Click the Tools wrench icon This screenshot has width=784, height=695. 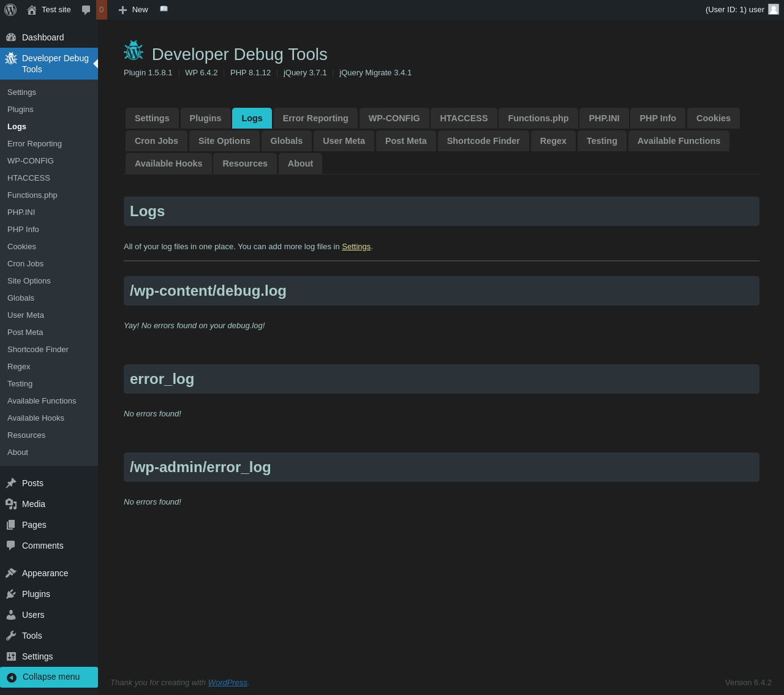coord(11,636)
